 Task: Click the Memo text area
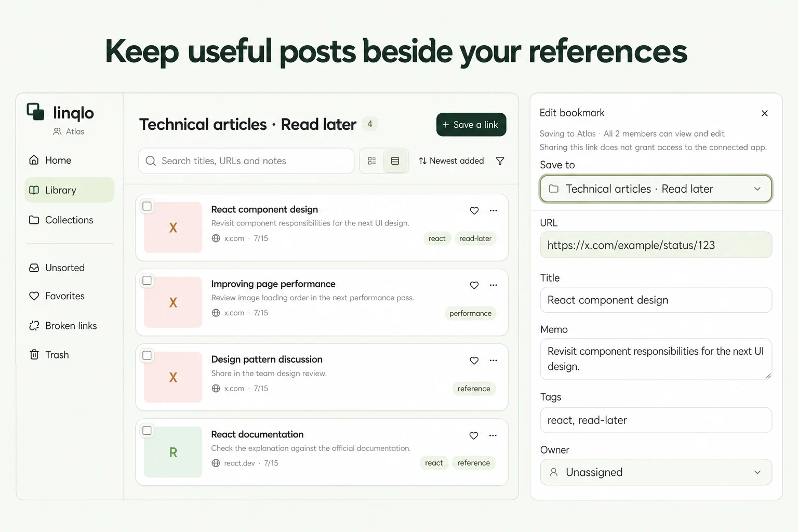pos(656,359)
